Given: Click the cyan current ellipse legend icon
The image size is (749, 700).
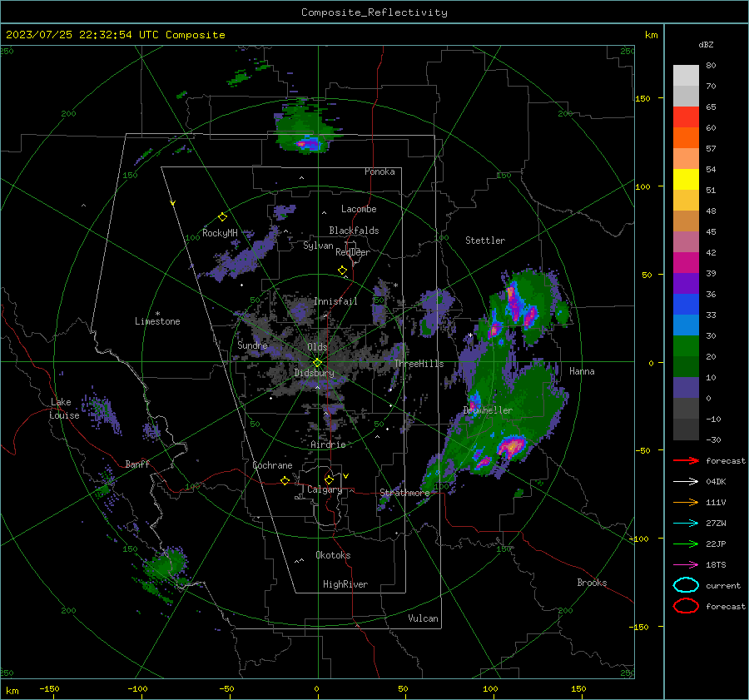Looking at the screenshot, I should coord(686,585).
